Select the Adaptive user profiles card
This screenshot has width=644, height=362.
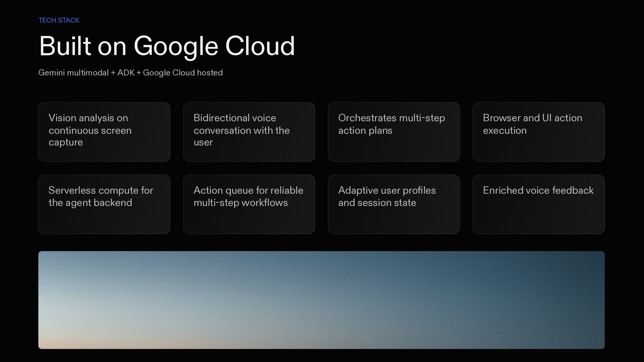[394, 204]
